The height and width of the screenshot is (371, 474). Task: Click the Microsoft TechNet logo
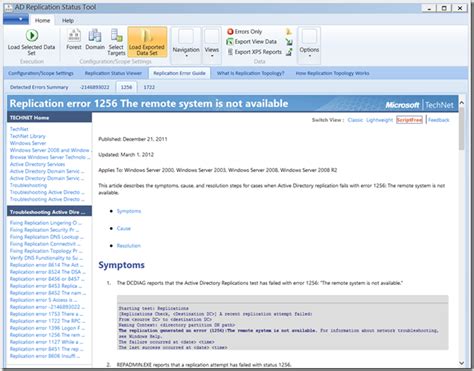click(419, 105)
